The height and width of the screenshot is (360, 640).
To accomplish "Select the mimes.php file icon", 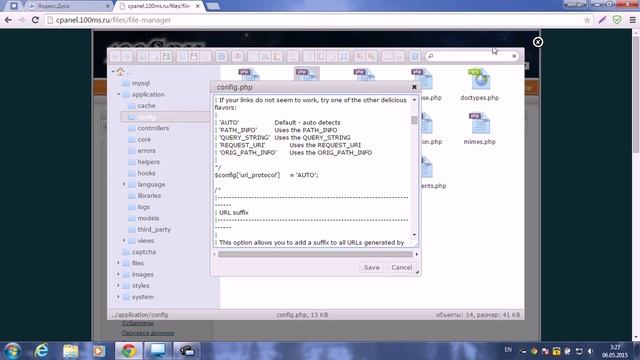I will (480, 124).
